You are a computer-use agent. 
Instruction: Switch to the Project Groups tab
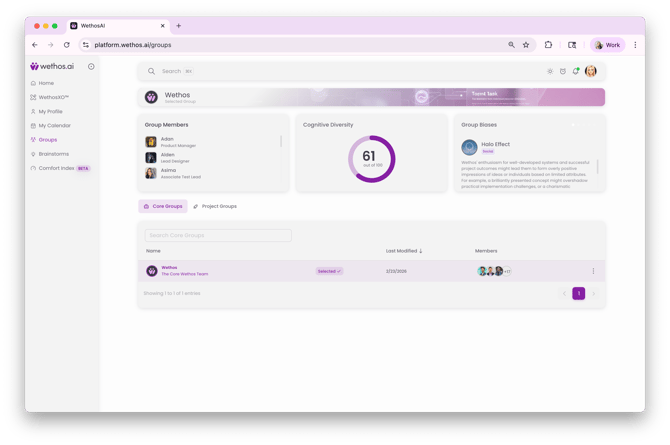215,206
